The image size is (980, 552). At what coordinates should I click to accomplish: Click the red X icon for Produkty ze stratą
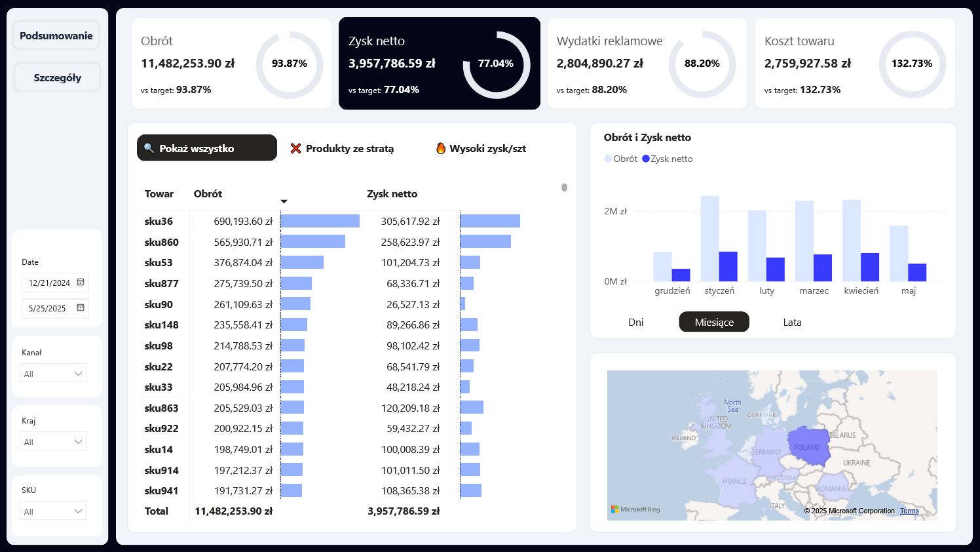click(x=296, y=148)
